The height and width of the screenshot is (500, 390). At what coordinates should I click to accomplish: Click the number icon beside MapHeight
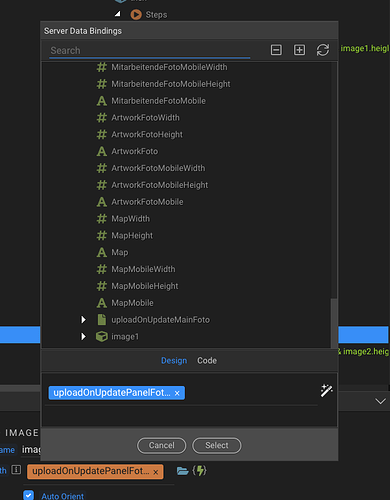click(102, 235)
